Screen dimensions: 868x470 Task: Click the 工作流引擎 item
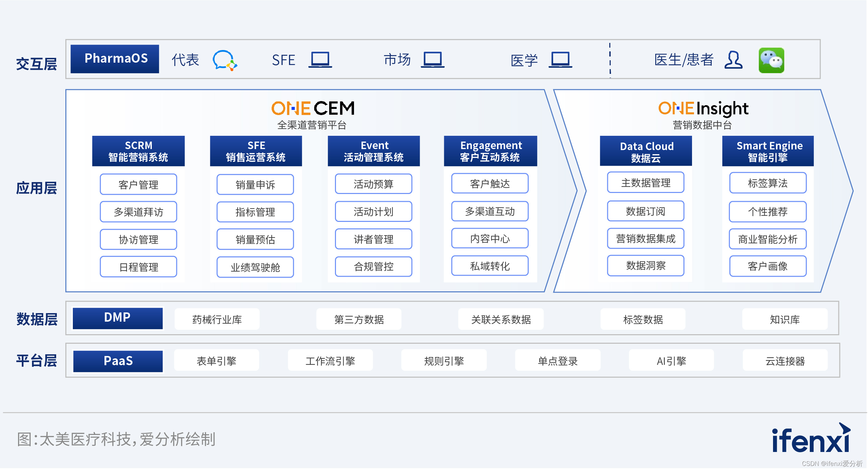330,360
